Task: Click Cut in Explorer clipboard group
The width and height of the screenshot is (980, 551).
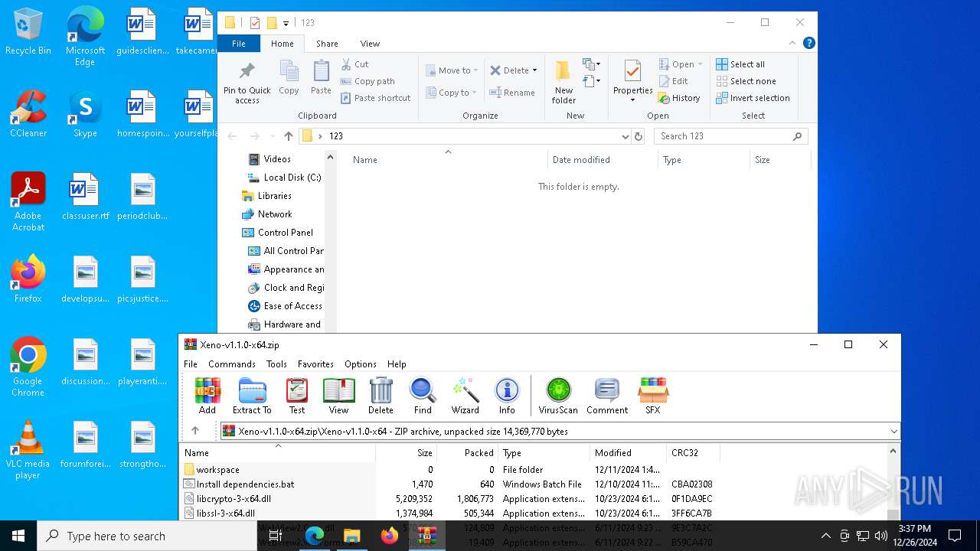Action: point(354,64)
